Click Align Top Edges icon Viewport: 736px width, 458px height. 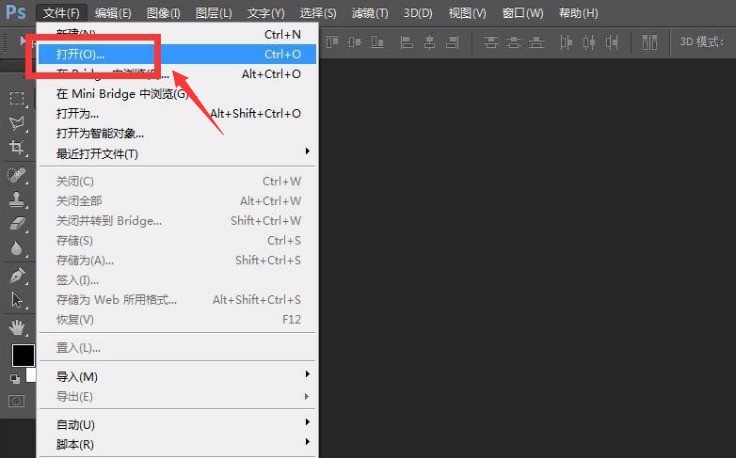coord(332,42)
